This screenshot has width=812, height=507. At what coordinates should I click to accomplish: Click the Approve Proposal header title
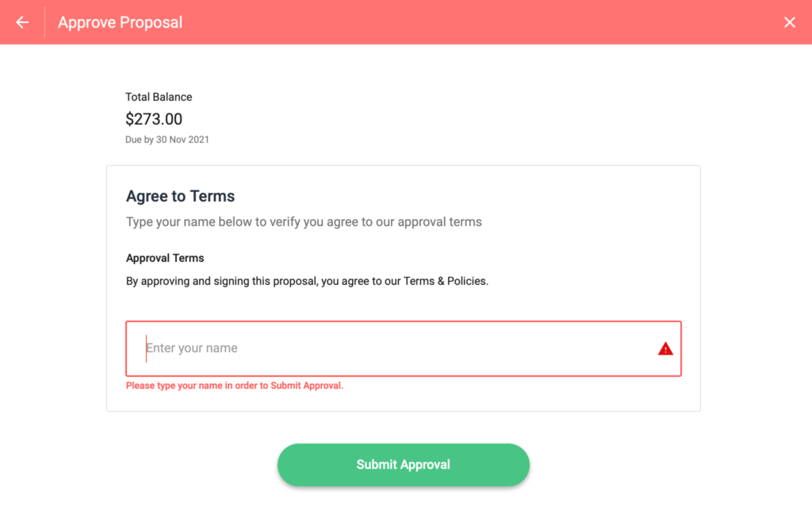click(121, 22)
